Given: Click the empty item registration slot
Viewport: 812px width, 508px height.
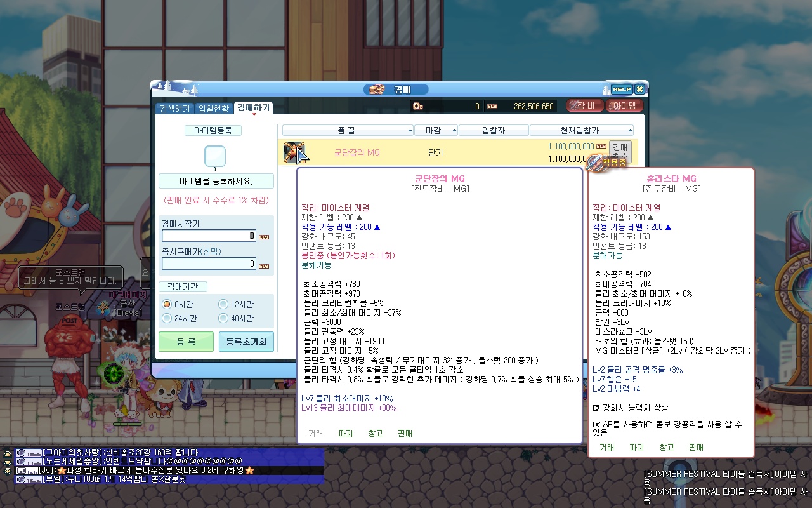Looking at the screenshot, I should tap(216, 156).
